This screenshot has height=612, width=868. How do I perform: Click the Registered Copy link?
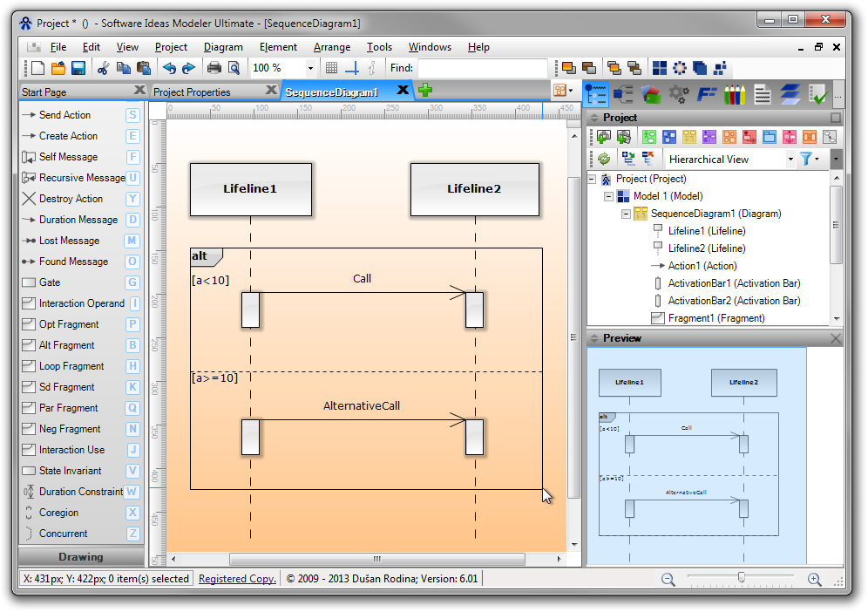pos(237,579)
